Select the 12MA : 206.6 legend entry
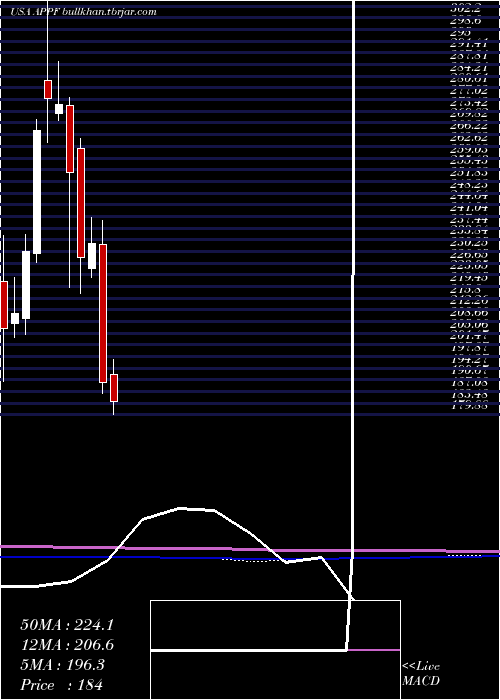This screenshot has width=500, height=700. coord(67,645)
